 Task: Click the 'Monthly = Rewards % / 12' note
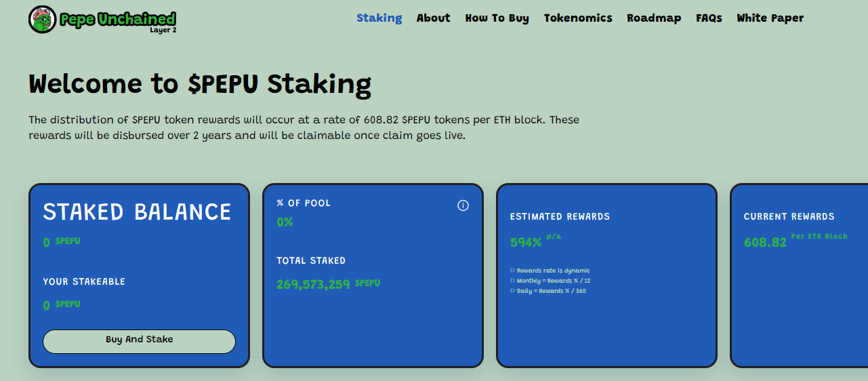click(548, 281)
